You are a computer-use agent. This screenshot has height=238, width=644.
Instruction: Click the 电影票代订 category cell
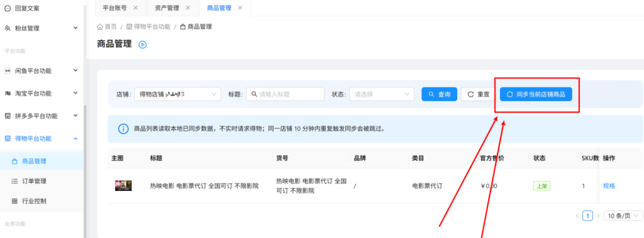(427, 186)
